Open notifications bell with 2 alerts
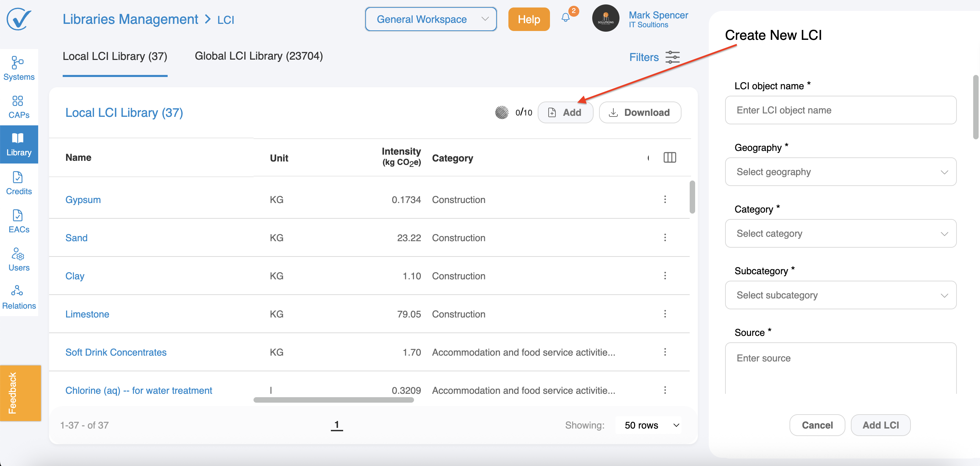The height and width of the screenshot is (466, 980). tap(566, 17)
